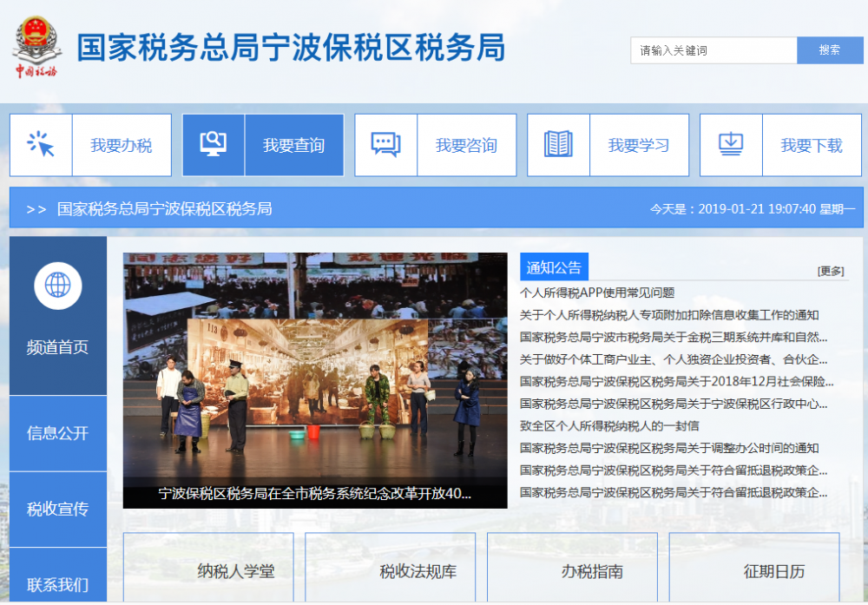Viewport: 868px width, 605px height.
Task: Click the globe icon above 频道首页
Action: point(58,286)
